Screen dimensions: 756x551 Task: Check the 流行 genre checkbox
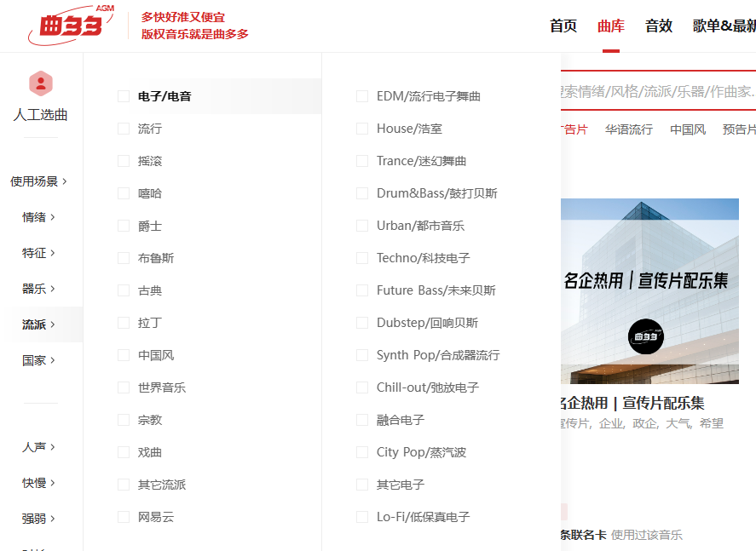point(124,129)
